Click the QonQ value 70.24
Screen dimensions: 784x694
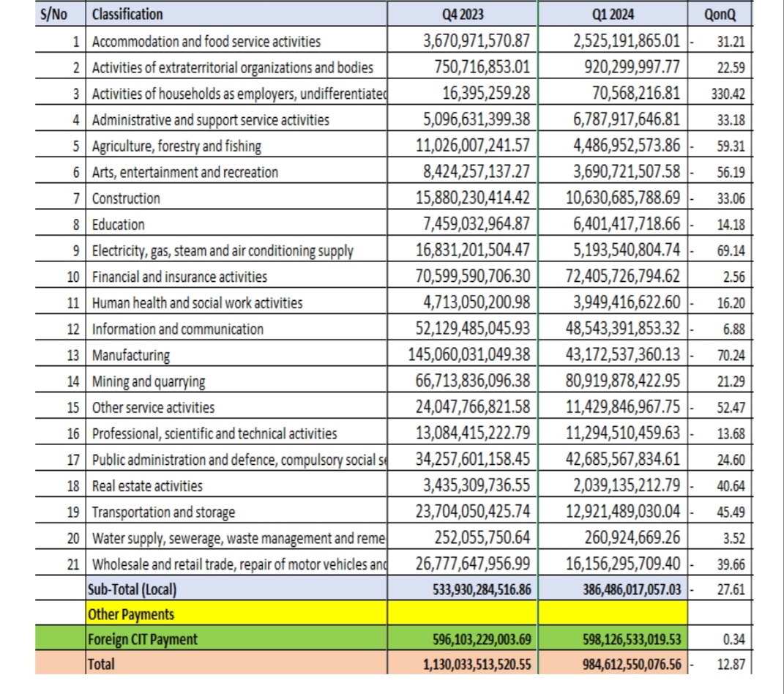coord(731,355)
